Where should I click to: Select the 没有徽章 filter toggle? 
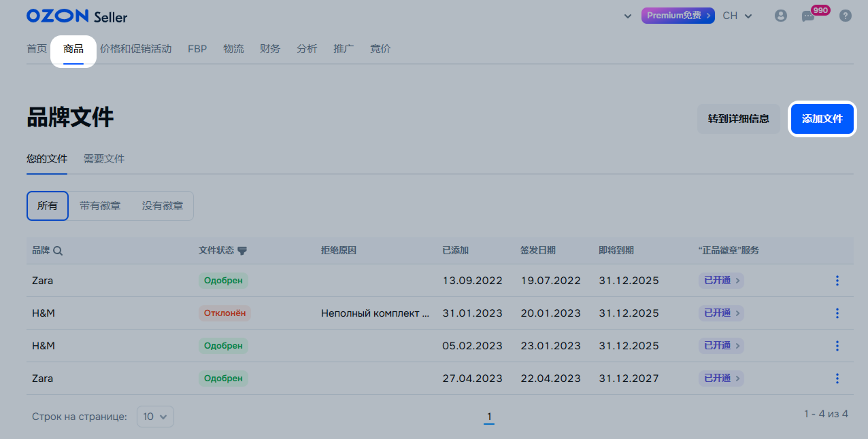(163, 206)
